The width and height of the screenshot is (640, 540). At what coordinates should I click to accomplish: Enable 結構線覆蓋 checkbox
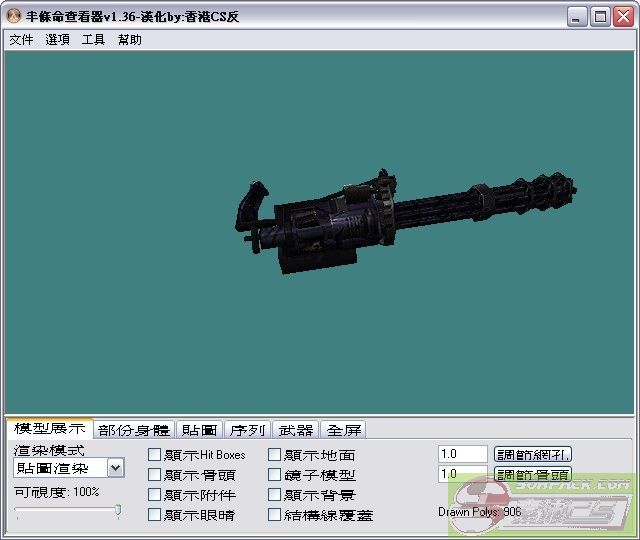(274, 515)
